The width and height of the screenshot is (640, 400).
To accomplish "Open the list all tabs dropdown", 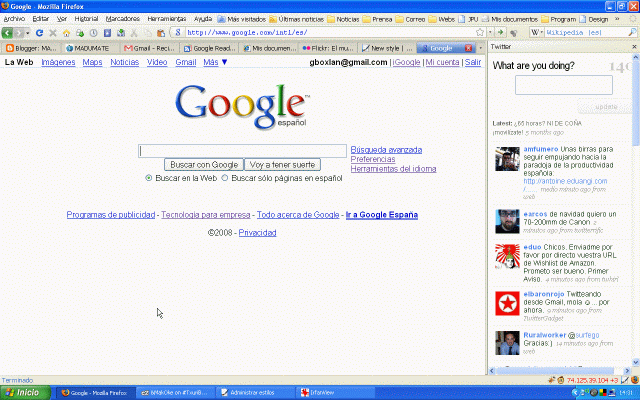I will coord(480,48).
